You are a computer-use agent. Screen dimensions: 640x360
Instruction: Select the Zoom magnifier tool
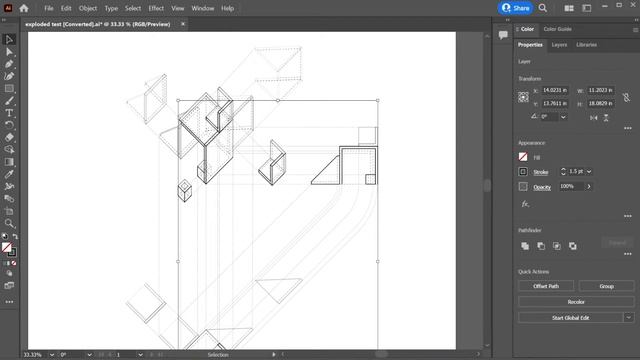pos(9,223)
